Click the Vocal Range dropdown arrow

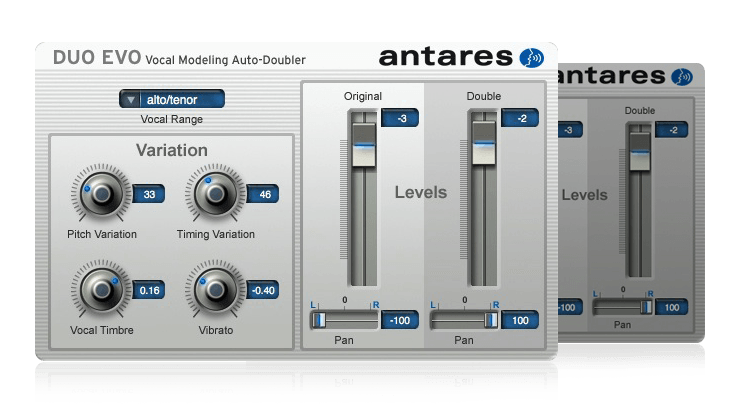[x=131, y=100]
